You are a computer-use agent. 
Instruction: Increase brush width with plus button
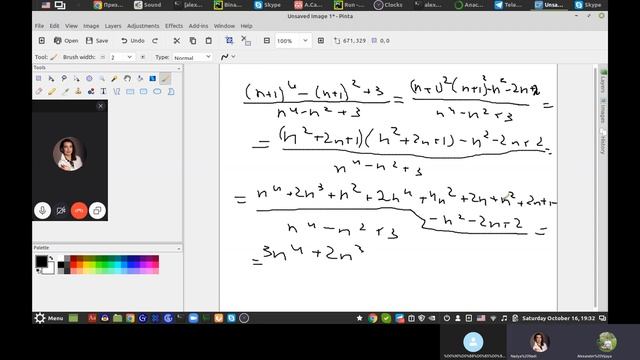pos(142,57)
